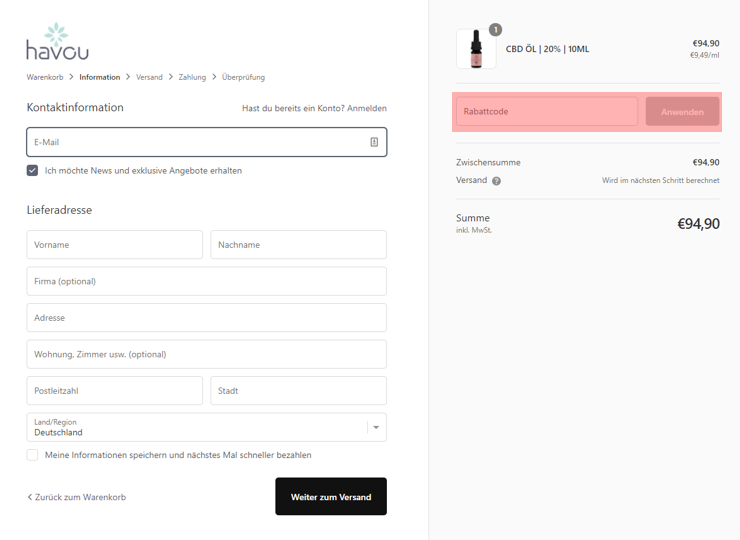Screen dimensions: 740x540
Task: Click the Zwischensumme label
Action: pyautogui.click(x=488, y=162)
